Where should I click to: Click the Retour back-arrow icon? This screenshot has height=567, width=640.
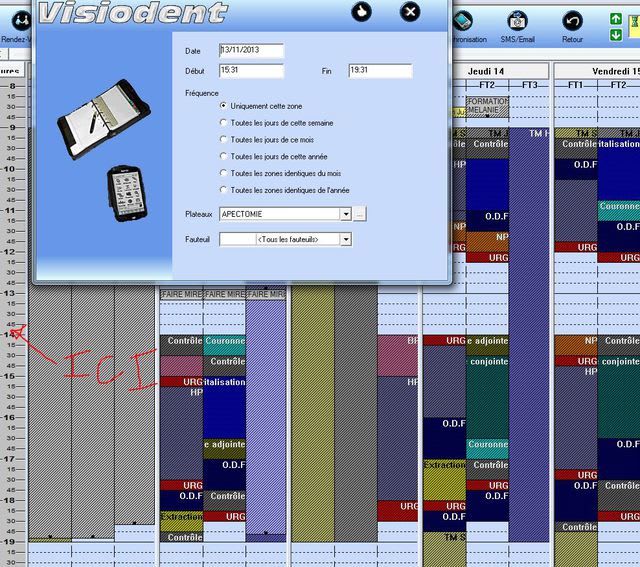573,22
